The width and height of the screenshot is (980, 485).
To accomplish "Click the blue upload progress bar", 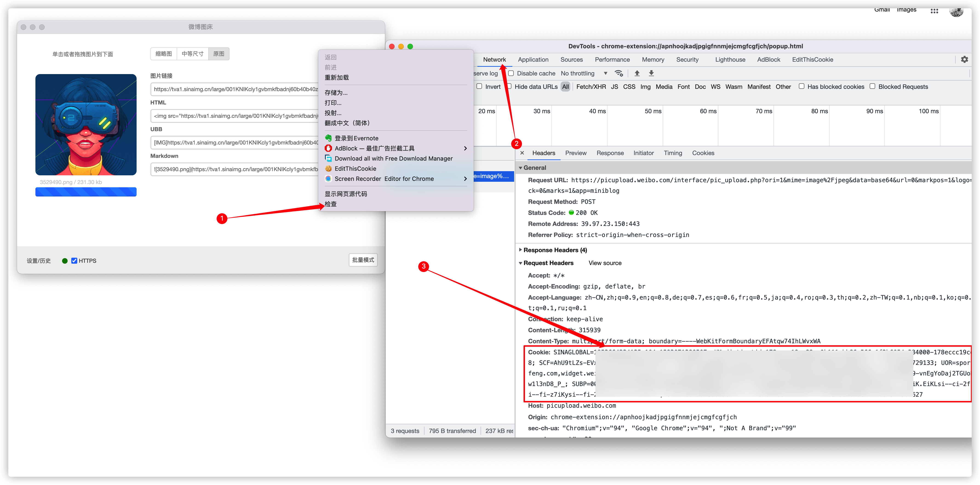I will click(86, 192).
